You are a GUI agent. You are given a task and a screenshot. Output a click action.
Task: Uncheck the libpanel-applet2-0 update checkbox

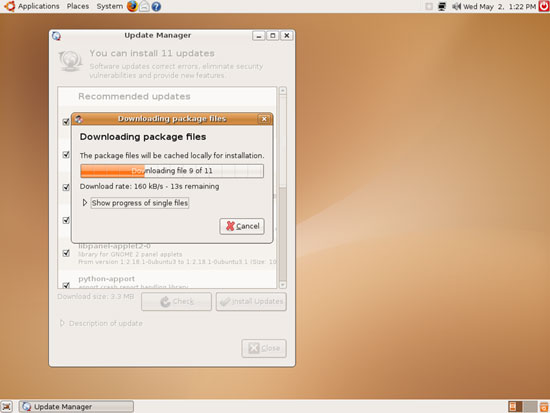tap(66, 253)
